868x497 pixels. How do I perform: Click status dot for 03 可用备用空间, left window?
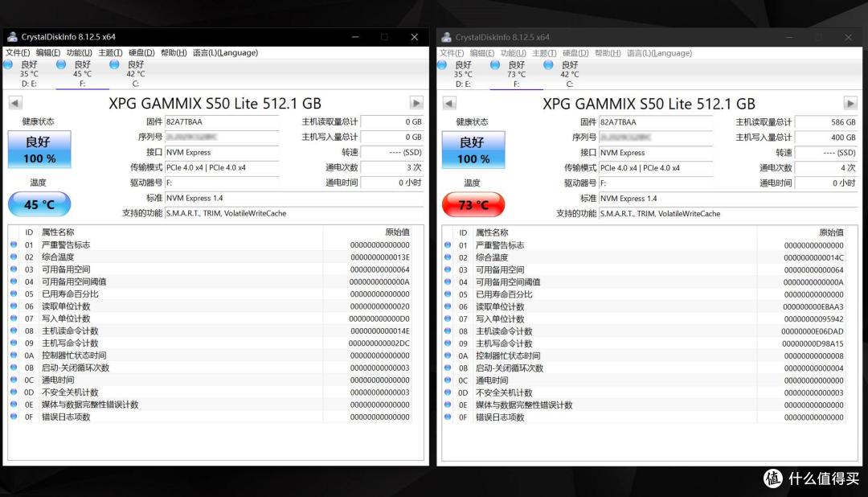click(x=14, y=269)
